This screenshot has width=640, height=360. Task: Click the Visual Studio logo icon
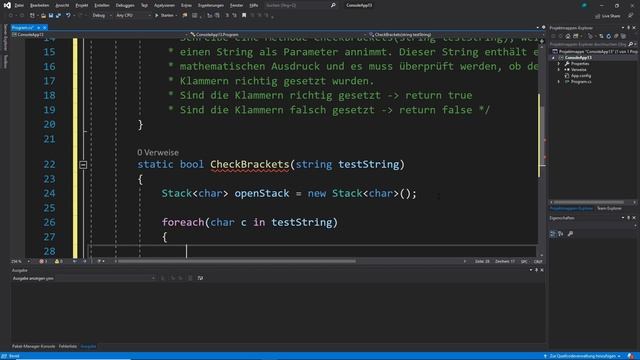(x=7, y=5)
